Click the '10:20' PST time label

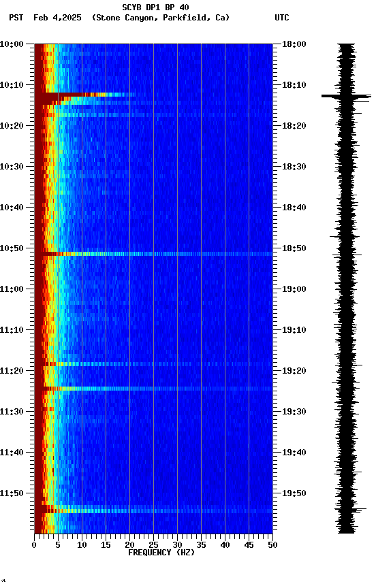[12, 126]
